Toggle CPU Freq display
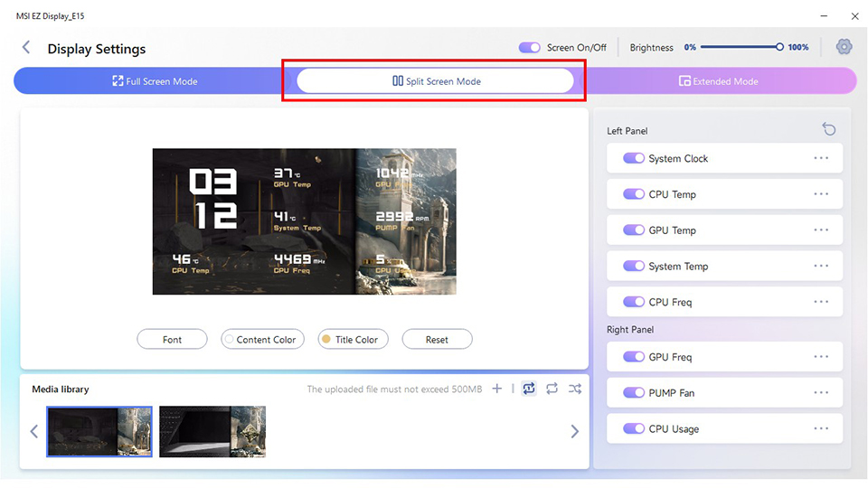The height and width of the screenshot is (488, 868). pyautogui.click(x=634, y=302)
